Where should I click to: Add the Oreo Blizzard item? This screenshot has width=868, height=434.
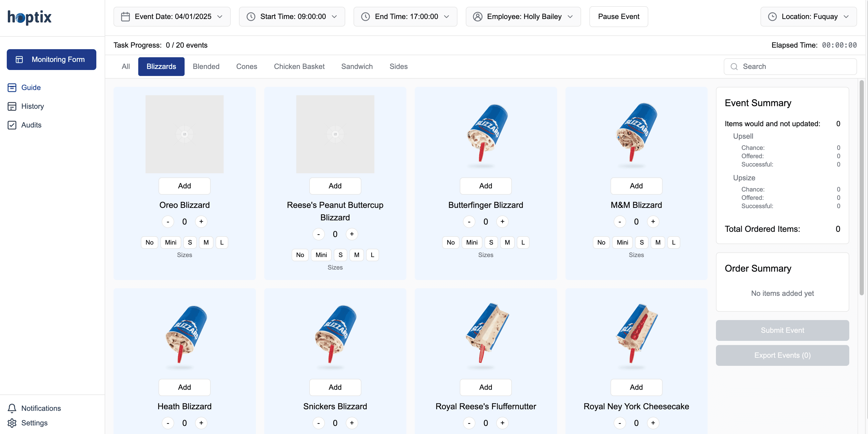tap(185, 186)
